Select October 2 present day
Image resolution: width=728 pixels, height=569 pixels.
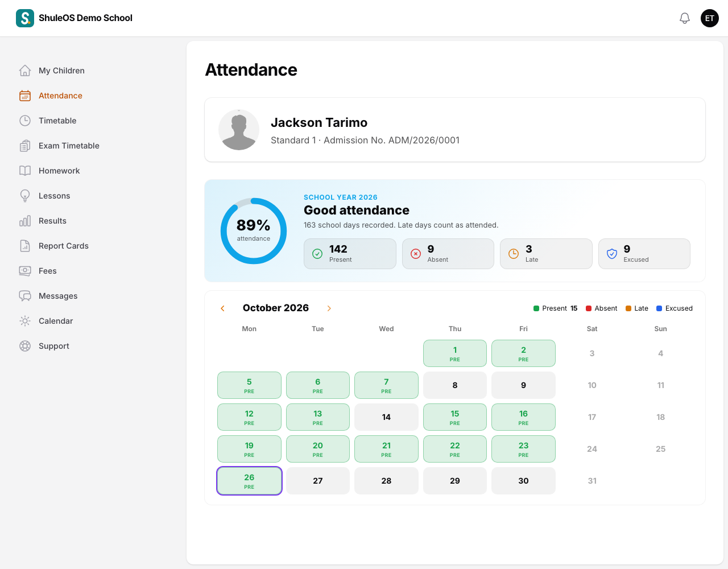(x=523, y=353)
